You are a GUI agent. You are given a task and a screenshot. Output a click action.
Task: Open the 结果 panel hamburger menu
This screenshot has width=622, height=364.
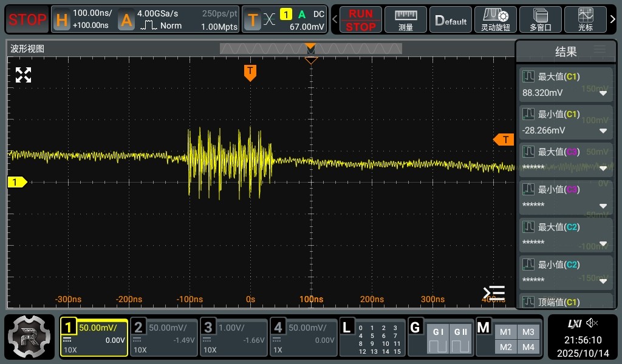(x=600, y=50)
